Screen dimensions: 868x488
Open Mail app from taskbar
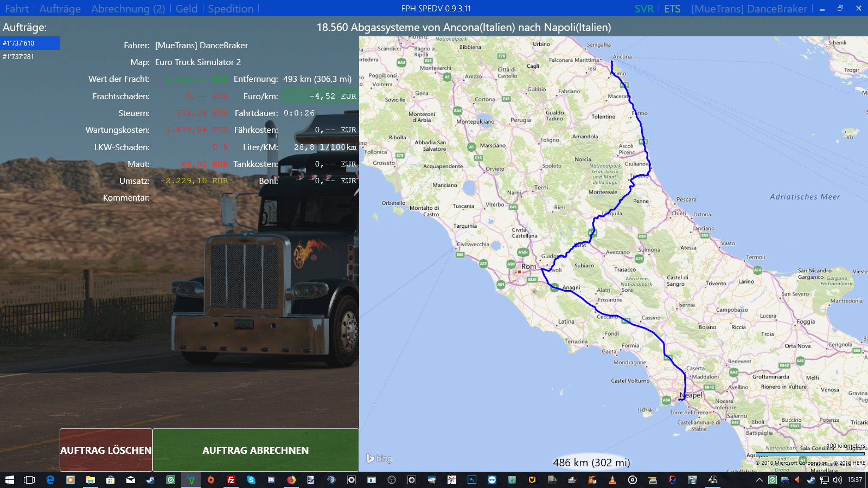pos(130,480)
